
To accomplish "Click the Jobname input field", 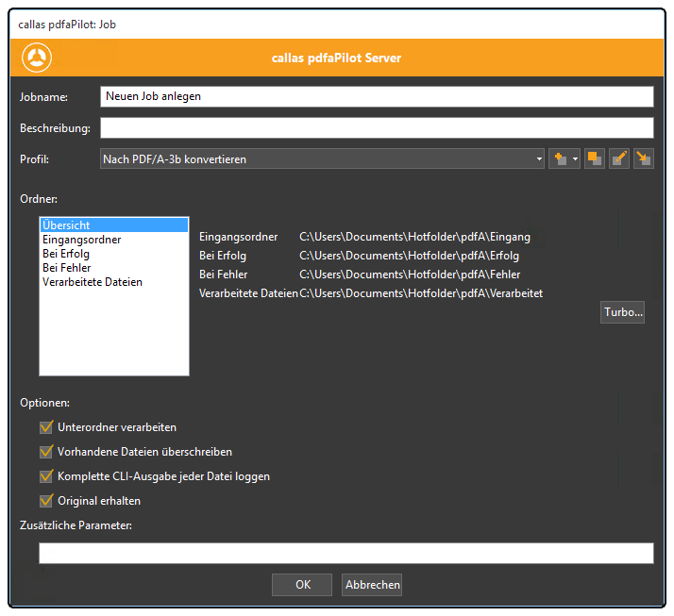I will tap(377, 96).
